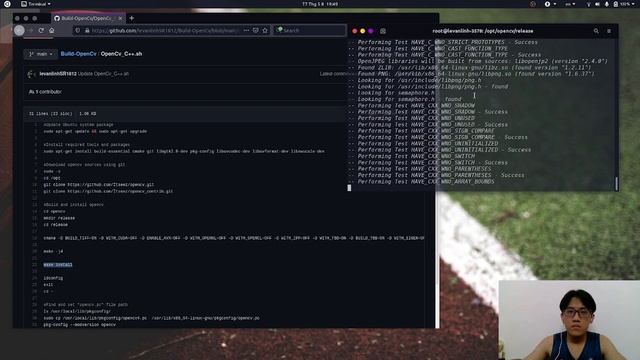The image size is (640, 360).
Task: Open the Build-OpenCv repository link
Action: pos(78,54)
